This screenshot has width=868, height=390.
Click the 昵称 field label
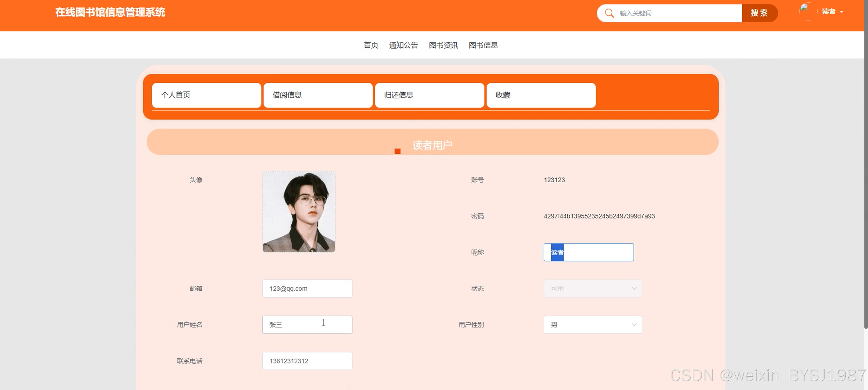pos(478,252)
